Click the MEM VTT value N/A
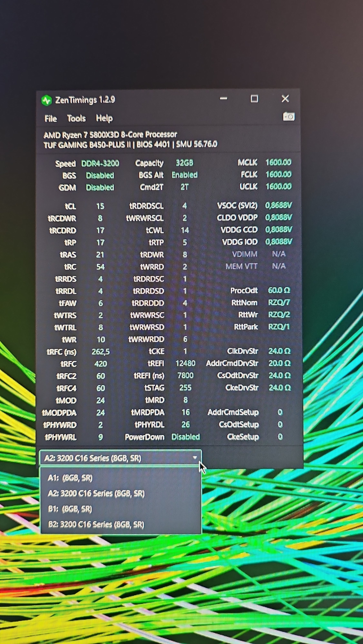 pyautogui.click(x=279, y=266)
